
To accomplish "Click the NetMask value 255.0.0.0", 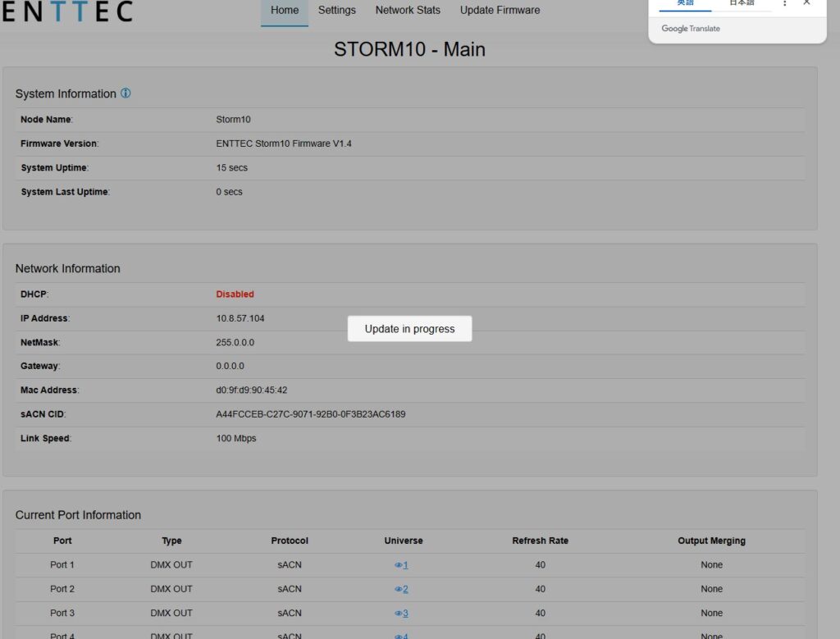I will tap(235, 342).
